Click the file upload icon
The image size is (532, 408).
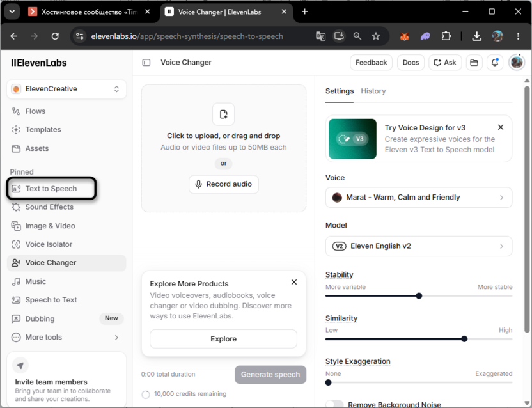pyautogui.click(x=223, y=114)
